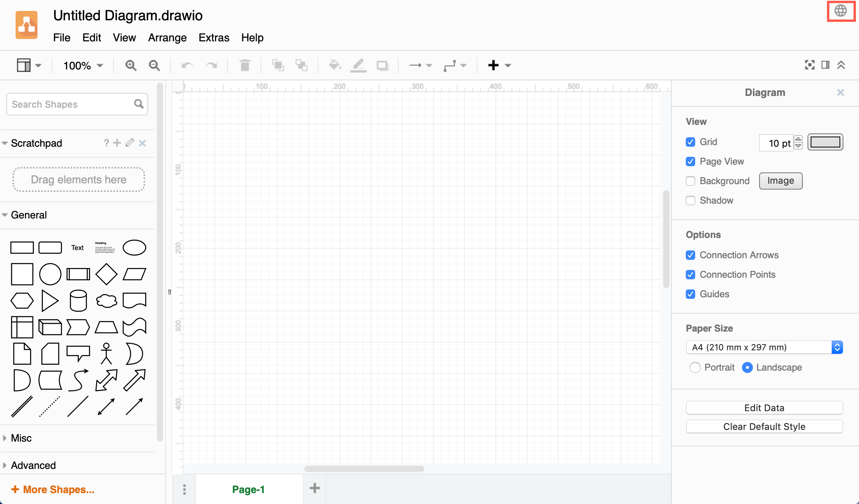Disable the Grid checkbox
The width and height of the screenshot is (859, 504).
coord(690,142)
